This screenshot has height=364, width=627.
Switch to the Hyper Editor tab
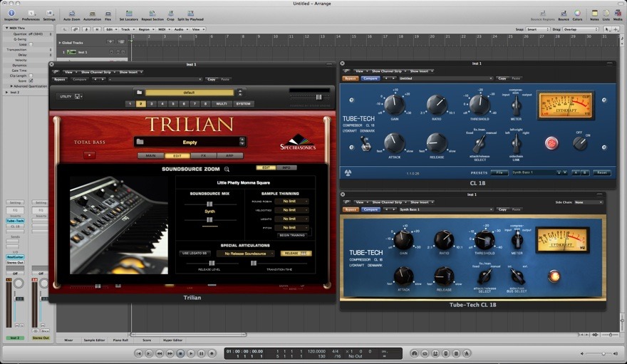(x=172, y=340)
